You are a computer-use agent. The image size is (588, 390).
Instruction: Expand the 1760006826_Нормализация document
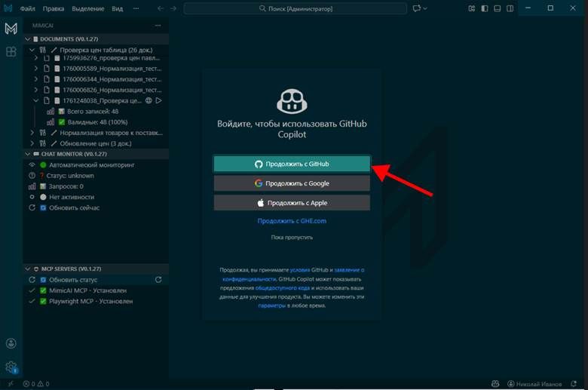[x=35, y=90]
